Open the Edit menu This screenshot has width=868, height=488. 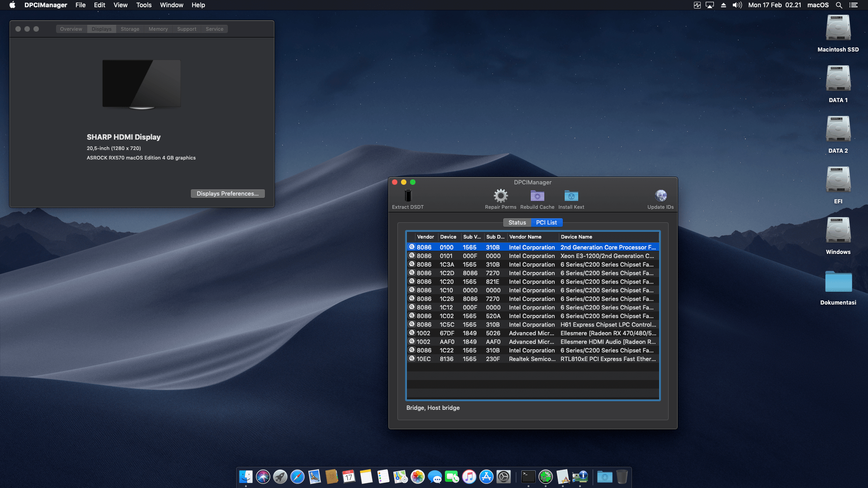[99, 5]
